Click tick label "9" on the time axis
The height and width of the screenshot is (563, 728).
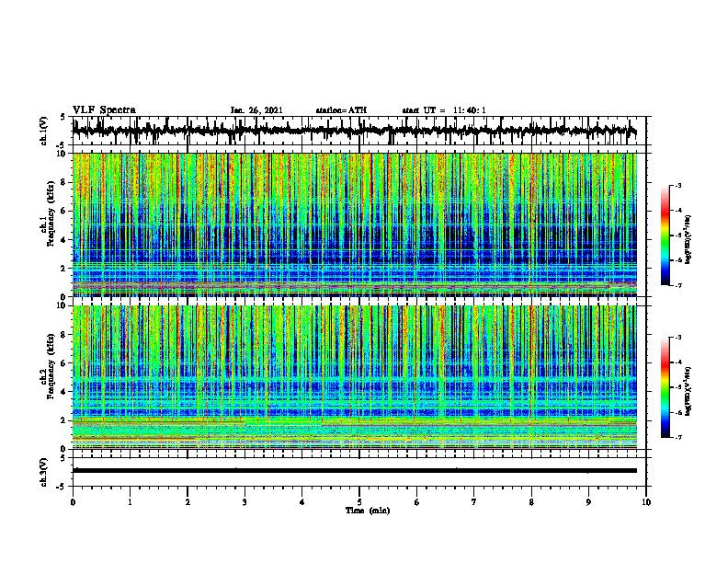(x=588, y=502)
